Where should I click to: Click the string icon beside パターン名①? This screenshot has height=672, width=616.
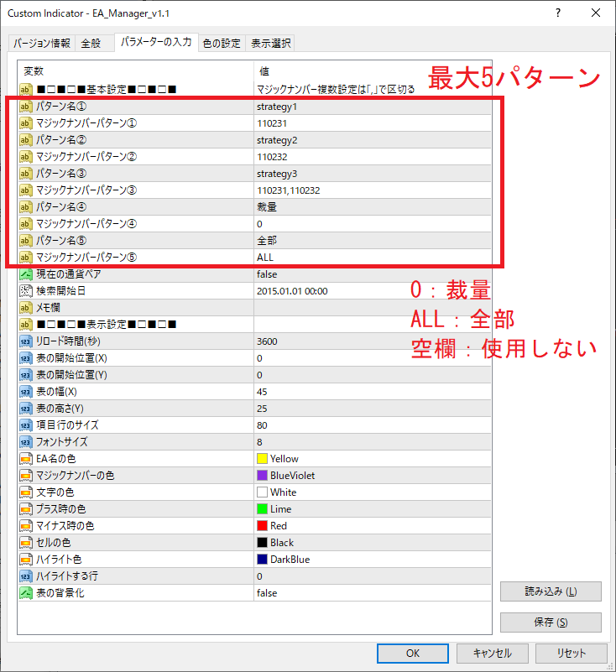pyautogui.click(x=26, y=107)
